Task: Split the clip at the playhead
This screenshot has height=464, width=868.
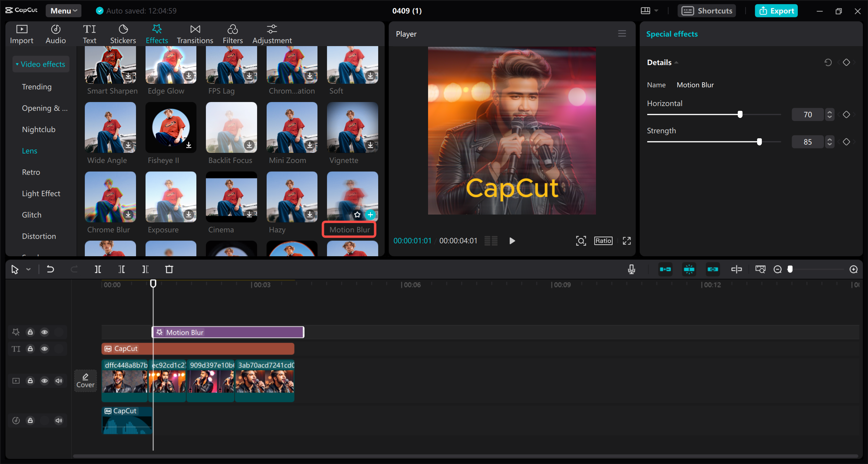Action: (x=98, y=269)
